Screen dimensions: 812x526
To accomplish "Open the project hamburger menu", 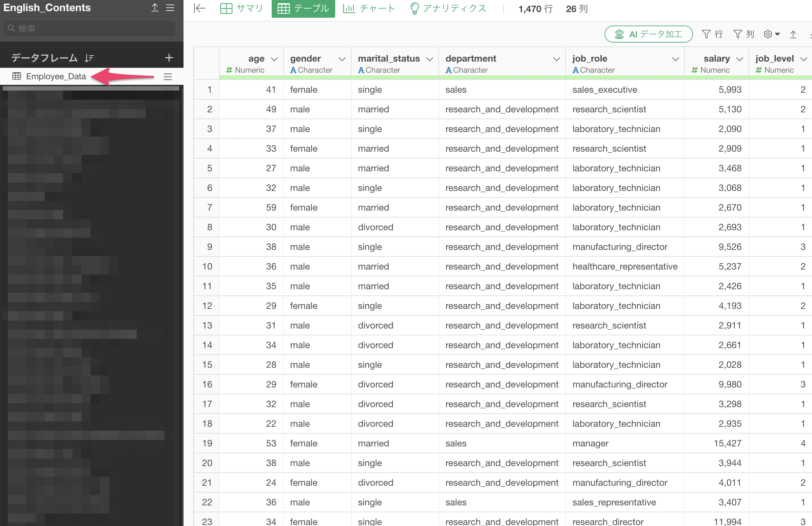I will click(170, 8).
